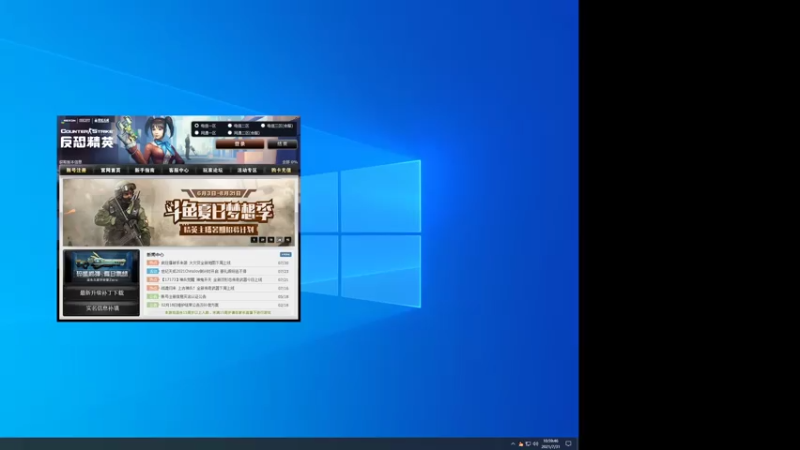Click the dark gray button beside 登录

tap(282, 144)
